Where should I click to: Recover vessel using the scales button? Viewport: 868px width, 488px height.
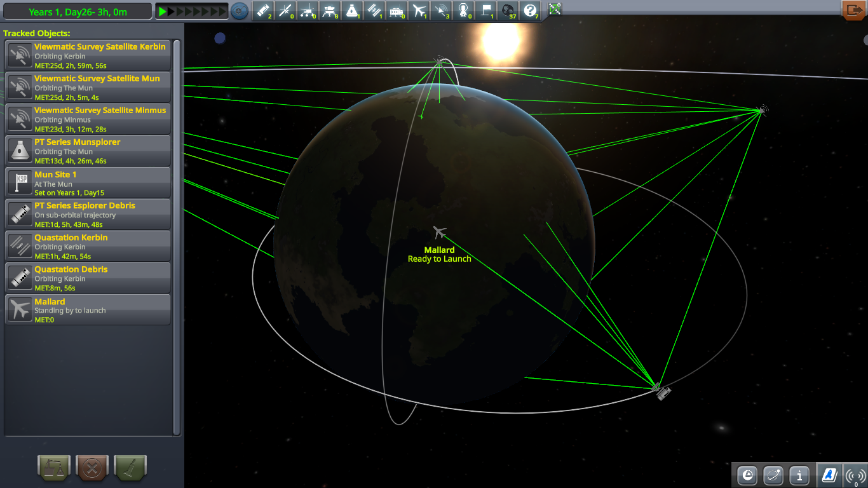pos(54,468)
